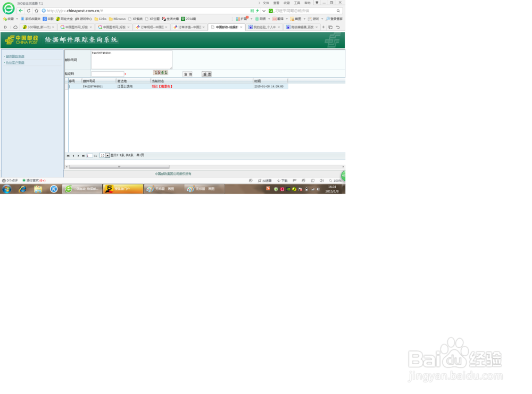Switch to the 订单明细 tab
This screenshot has width=532, height=394.
151,27
